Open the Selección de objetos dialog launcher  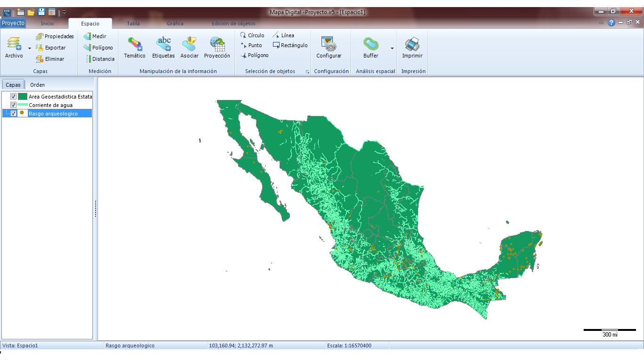[307, 71]
